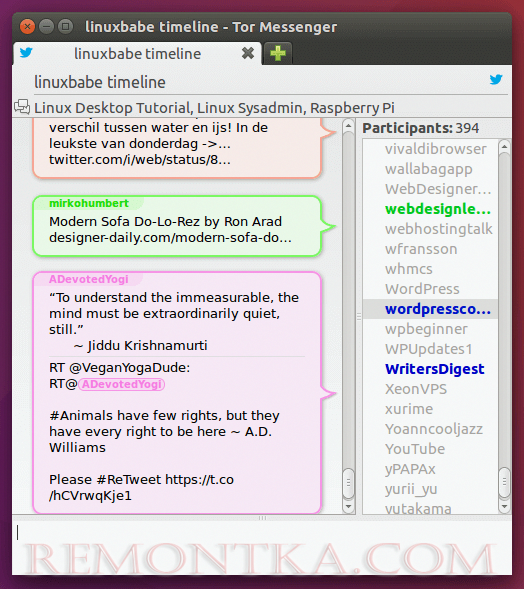Viewport: 524px width, 589px height.
Task: Click the green plus new tab icon
Action: pos(278,53)
